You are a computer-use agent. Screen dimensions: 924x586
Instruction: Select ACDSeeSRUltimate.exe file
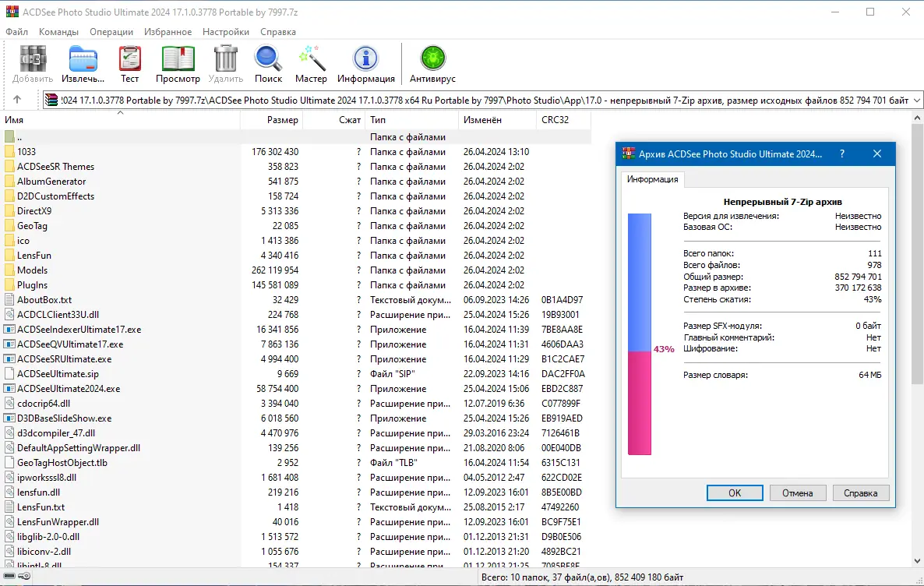[64, 359]
